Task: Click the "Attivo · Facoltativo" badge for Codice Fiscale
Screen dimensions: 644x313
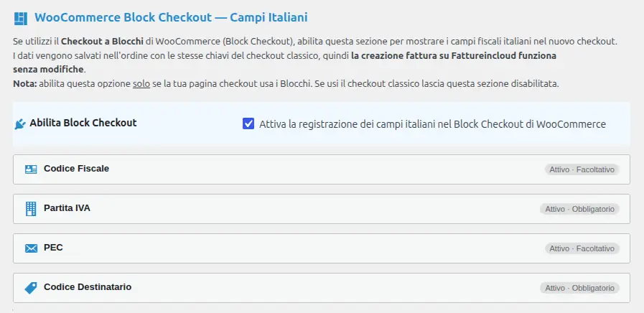Action: [582, 169]
